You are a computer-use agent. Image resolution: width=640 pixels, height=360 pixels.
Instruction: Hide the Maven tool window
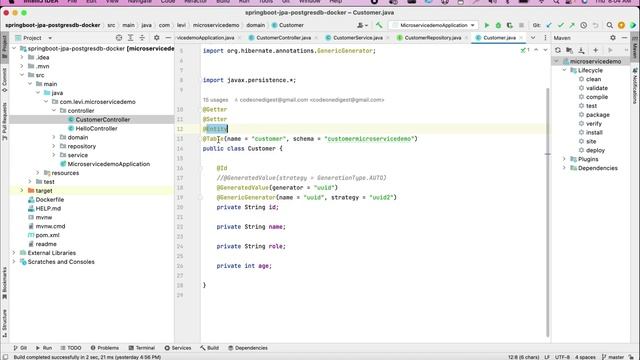point(624,38)
